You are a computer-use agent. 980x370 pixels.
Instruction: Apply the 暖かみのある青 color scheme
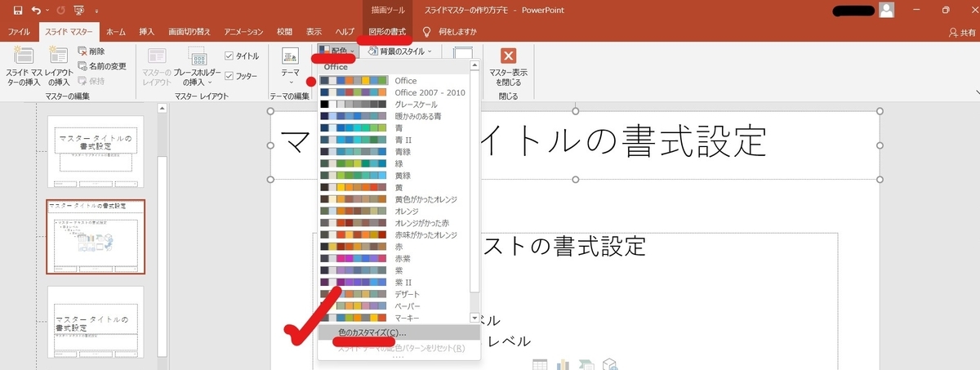[394, 116]
